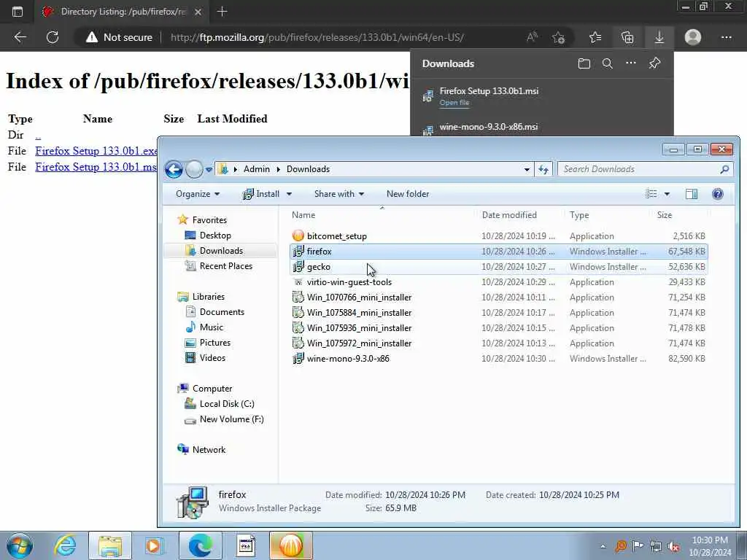Open the Collections icon in Edge toolbar

tap(627, 37)
